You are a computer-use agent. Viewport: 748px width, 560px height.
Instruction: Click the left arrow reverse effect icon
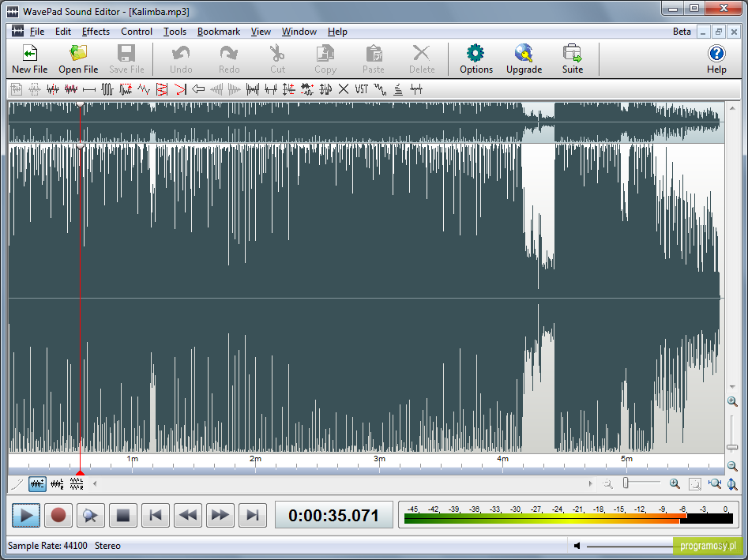(x=198, y=89)
